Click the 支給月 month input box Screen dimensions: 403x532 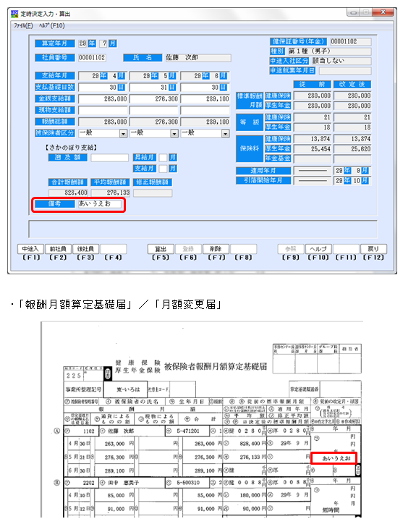(164, 169)
